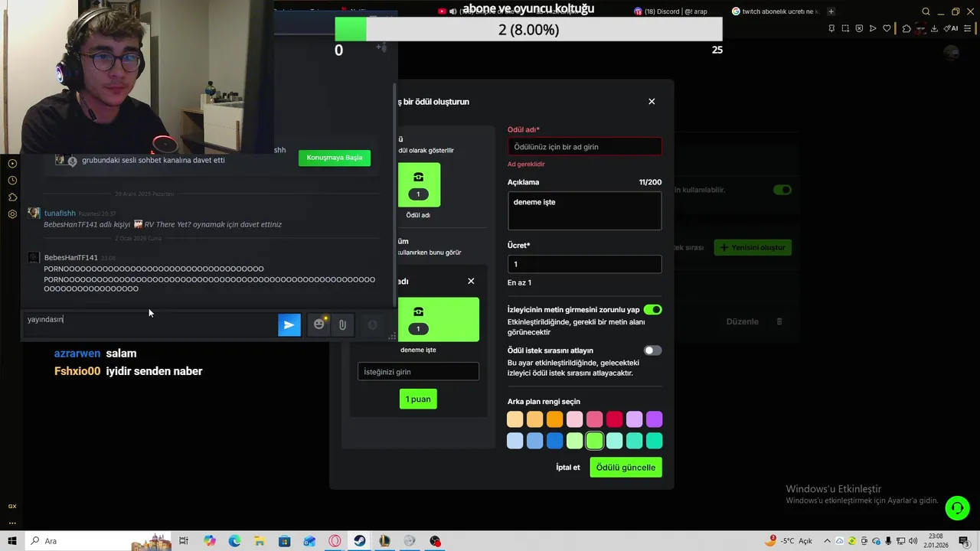Open League of Legends from the taskbar
Screen dimensions: 980x551
pos(384,541)
